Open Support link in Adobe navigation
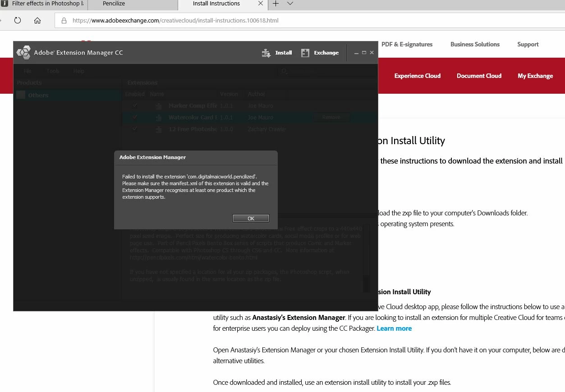The width and height of the screenshot is (565, 392). coord(528,44)
